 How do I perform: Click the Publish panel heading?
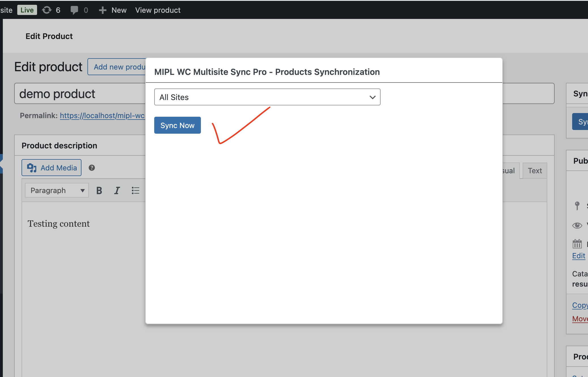click(580, 161)
